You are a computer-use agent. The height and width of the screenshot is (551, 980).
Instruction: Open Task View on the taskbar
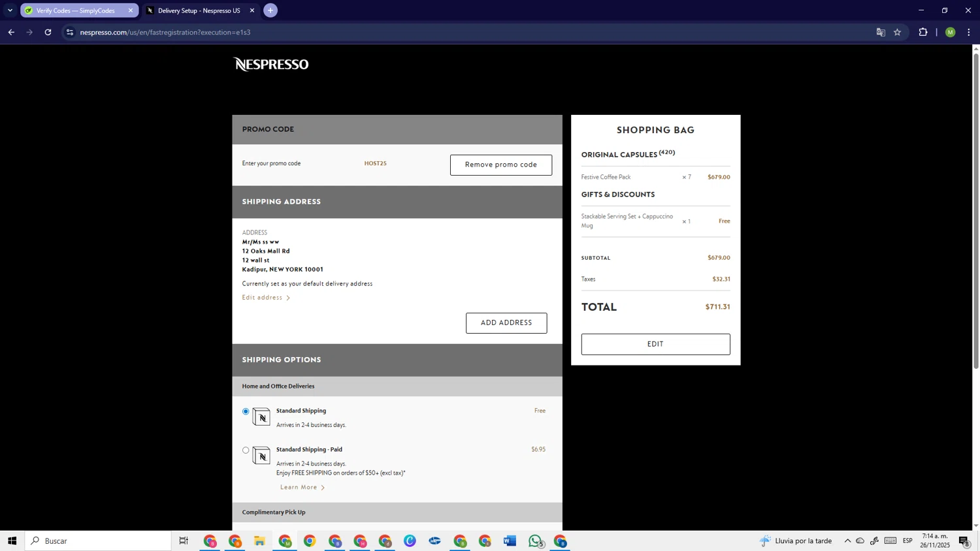pos(184,541)
